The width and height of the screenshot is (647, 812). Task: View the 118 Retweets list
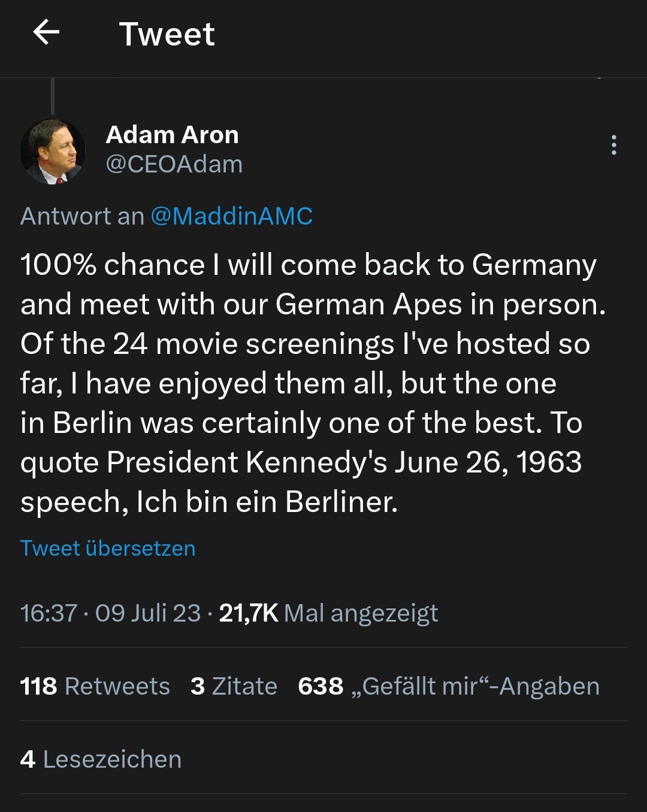click(95, 686)
